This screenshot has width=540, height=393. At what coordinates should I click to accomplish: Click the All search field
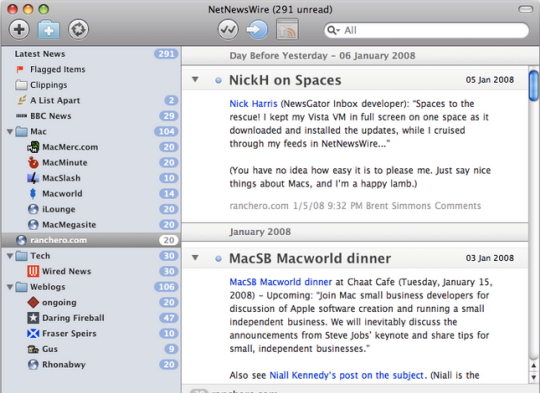click(426, 30)
